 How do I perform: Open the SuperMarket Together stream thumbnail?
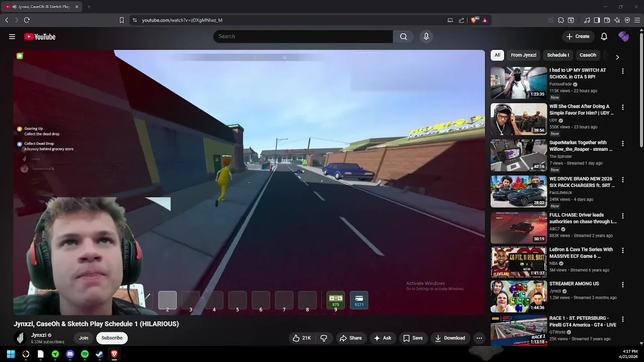tap(519, 155)
